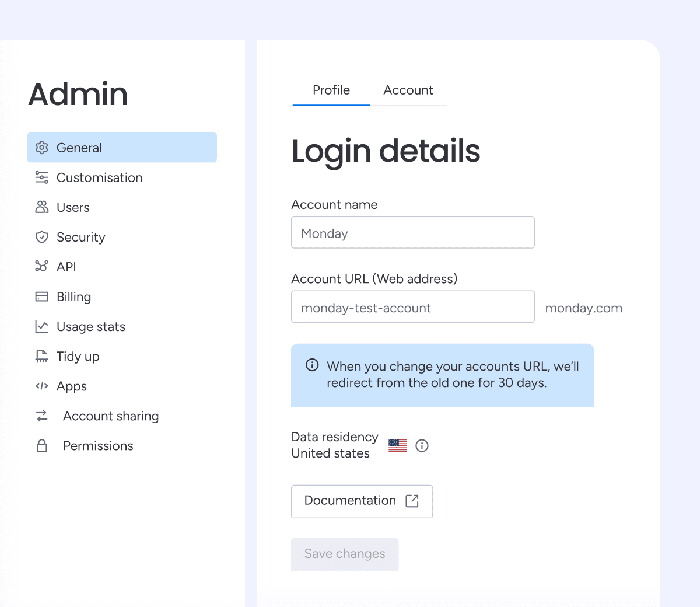Click the General gear icon

pos(41,148)
